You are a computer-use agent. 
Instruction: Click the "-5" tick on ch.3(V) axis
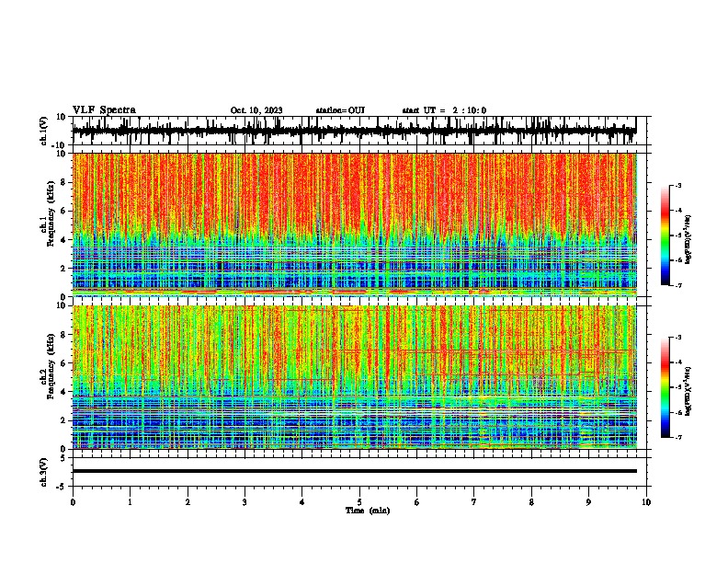[62, 487]
